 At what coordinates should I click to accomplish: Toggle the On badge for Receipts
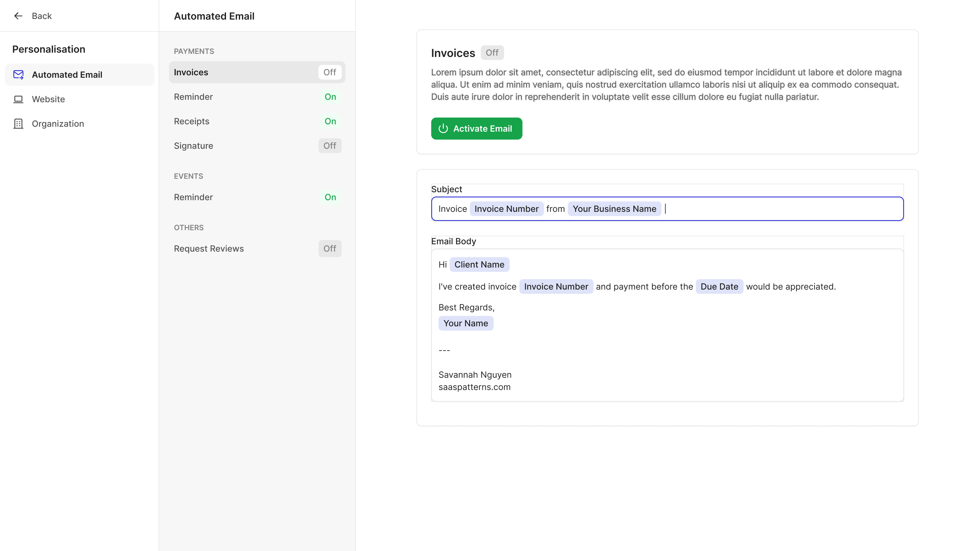click(x=330, y=121)
